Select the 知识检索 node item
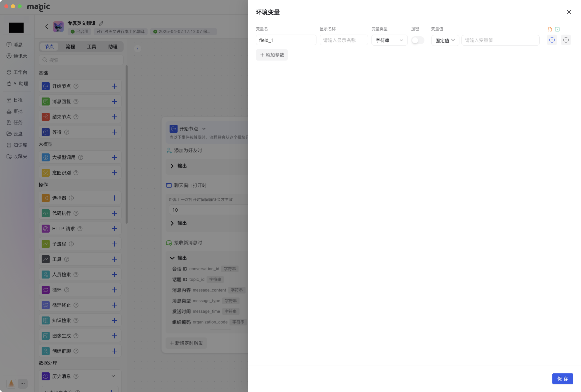 (80, 320)
